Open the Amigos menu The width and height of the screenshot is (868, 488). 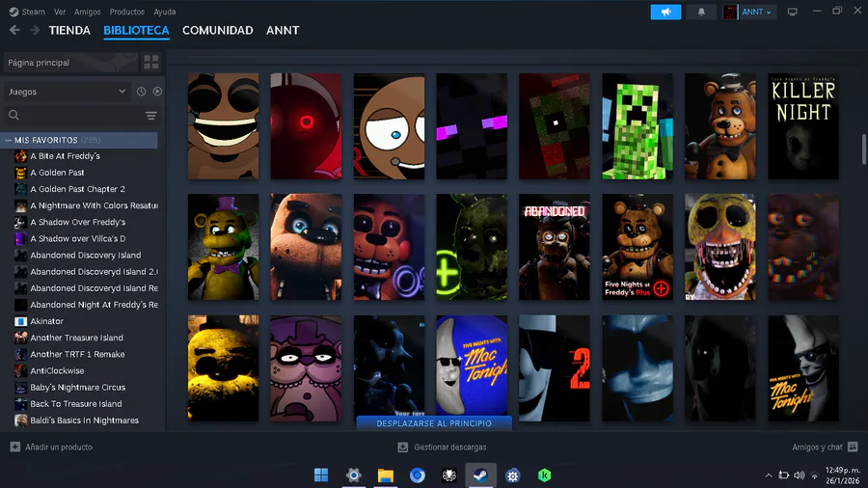88,12
